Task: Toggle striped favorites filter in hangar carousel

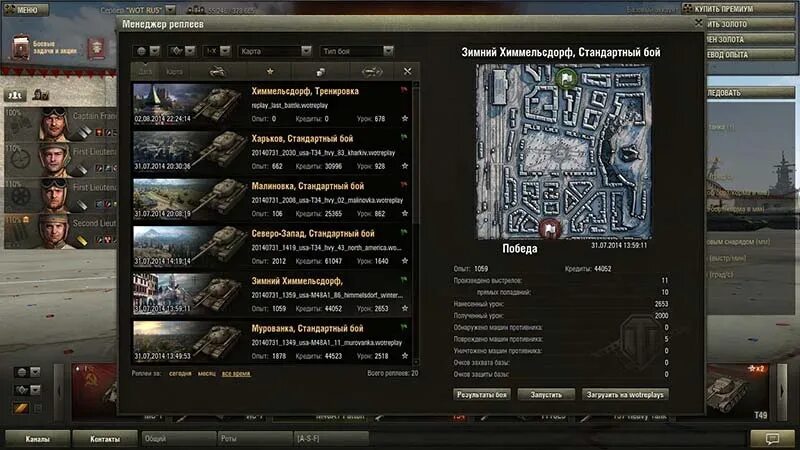Action: [x=21, y=409]
